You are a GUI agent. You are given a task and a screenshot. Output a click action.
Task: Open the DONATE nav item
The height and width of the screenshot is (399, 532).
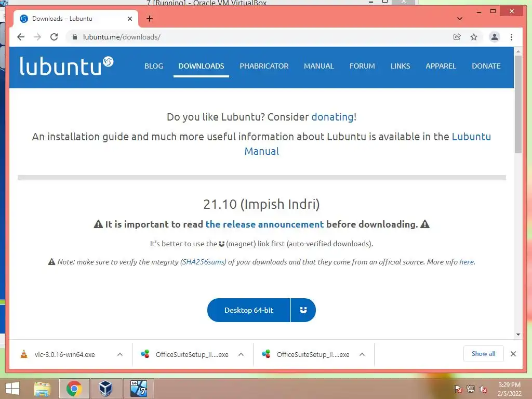pyautogui.click(x=486, y=66)
